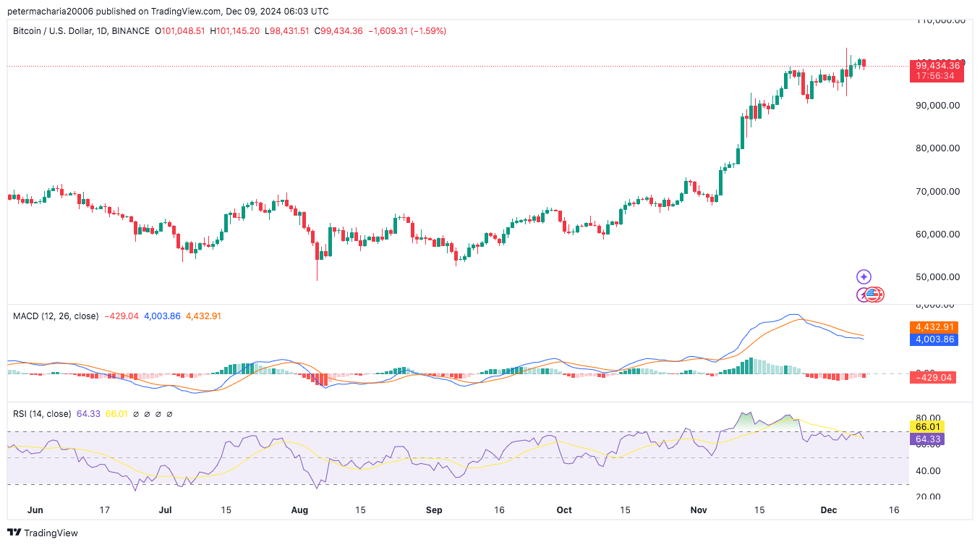Click the orange 4,432.91 value in MACD legend
Image resolution: width=980 pixels, height=545 pixels.
(205, 316)
